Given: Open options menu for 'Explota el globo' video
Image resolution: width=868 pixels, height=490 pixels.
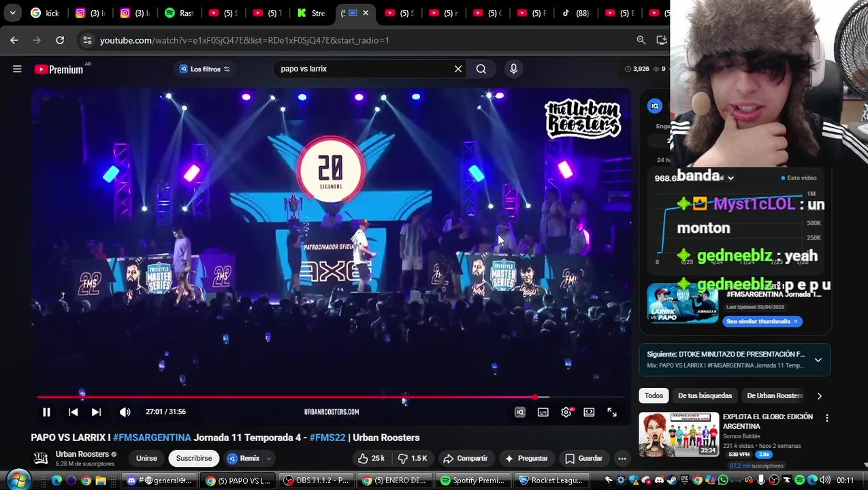Looking at the screenshot, I should (827, 418).
